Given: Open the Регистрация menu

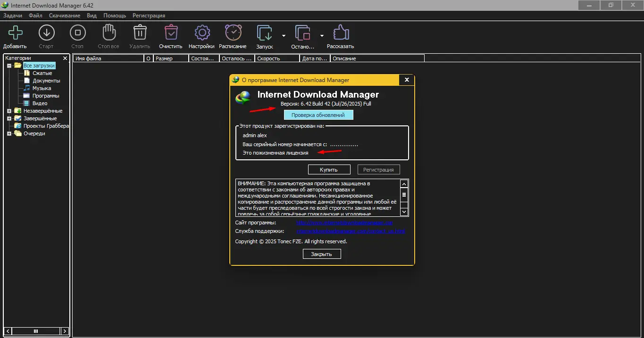Looking at the screenshot, I should pyautogui.click(x=149, y=16).
